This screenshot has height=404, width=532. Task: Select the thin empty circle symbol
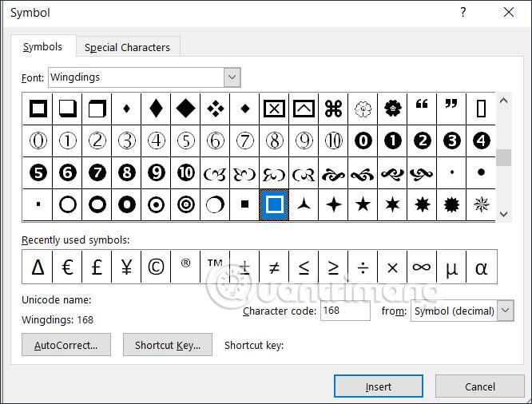pos(68,204)
